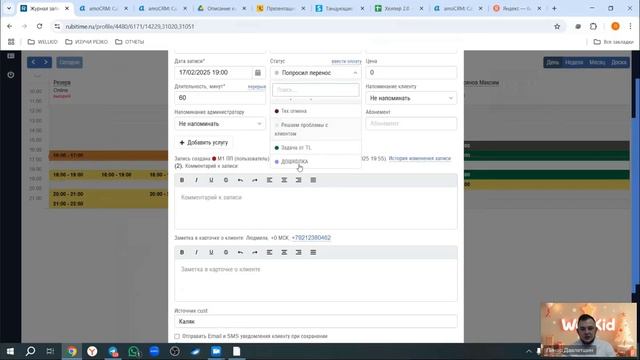The height and width of the screenshot is (360, 640).
Task: Align center in client note editor toolbar
Action: click(x=284, y=252)
